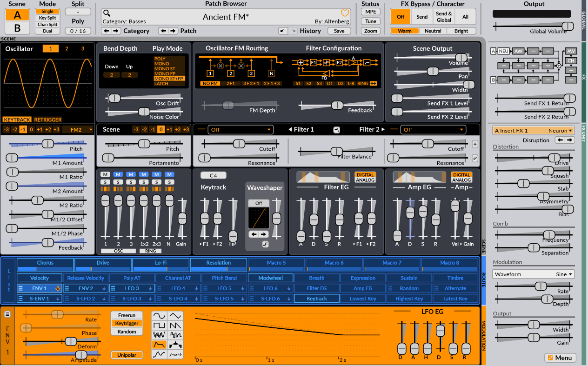This screenshot has height=366, width=588.
Task: Click the undo arrow next to History
Action: [x=283, y=31]
